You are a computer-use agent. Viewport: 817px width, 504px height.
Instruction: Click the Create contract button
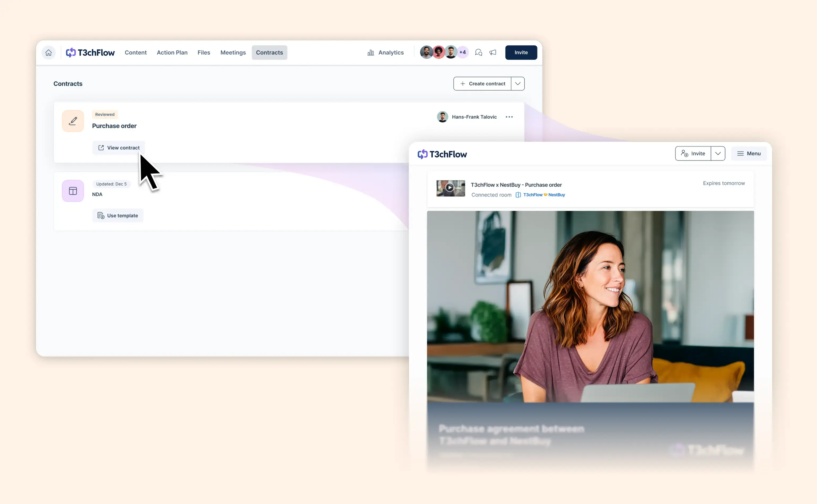click(x=483, y=84)
